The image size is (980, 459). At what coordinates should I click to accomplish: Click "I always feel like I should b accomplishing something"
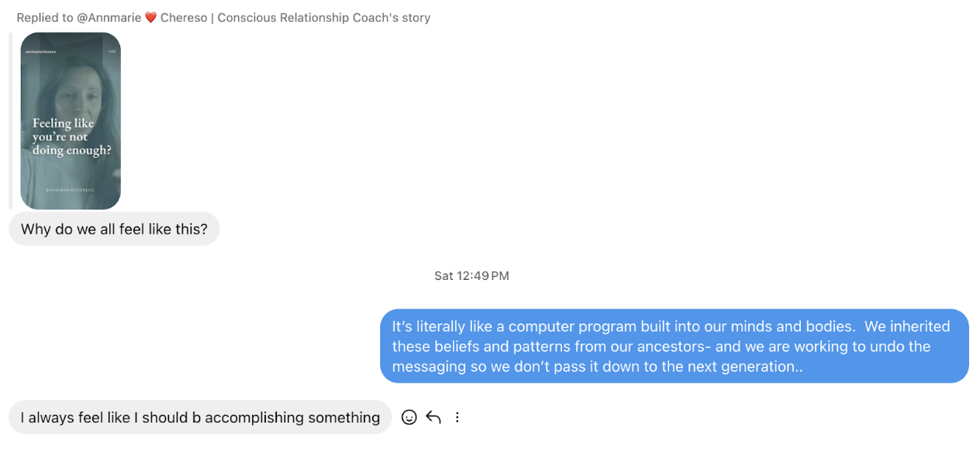point(200,418)
